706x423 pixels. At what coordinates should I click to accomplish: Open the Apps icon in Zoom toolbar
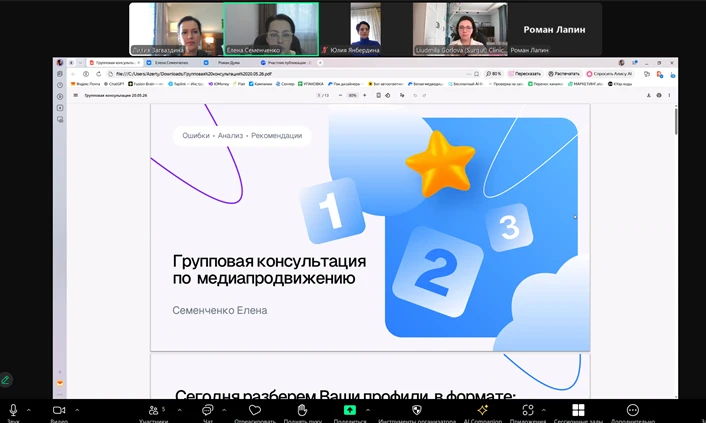pos(528,410)
